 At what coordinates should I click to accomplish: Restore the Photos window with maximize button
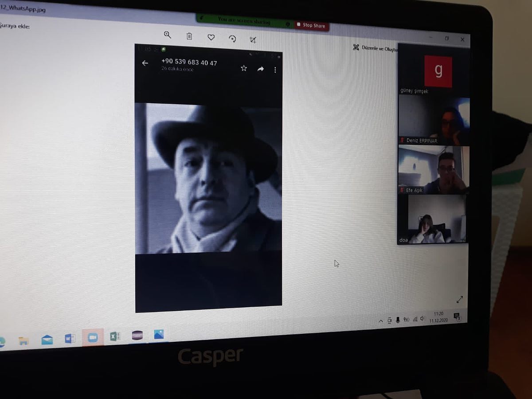click(x=447, y=39)
